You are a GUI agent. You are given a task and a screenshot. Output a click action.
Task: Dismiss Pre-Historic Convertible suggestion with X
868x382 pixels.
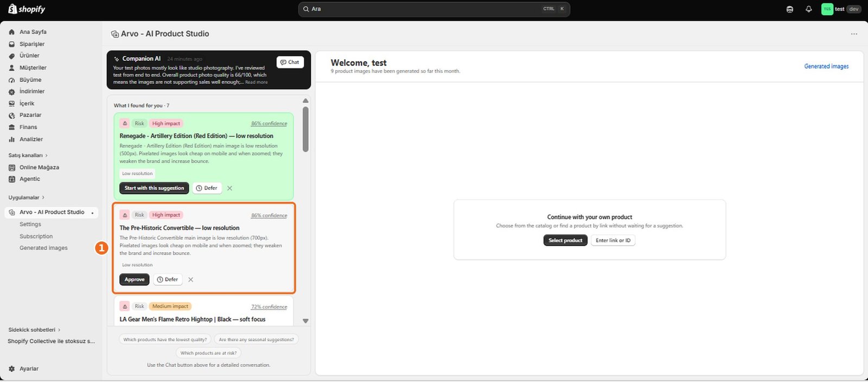190,279
